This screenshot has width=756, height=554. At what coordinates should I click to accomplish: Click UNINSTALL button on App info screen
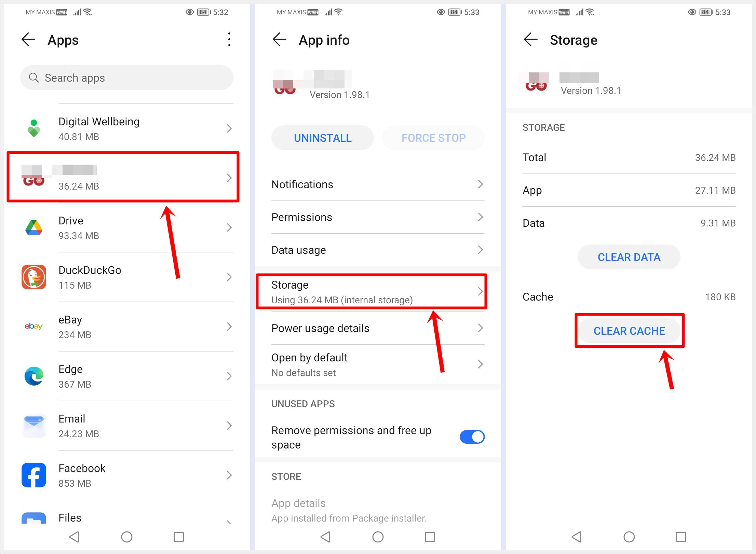323,137
